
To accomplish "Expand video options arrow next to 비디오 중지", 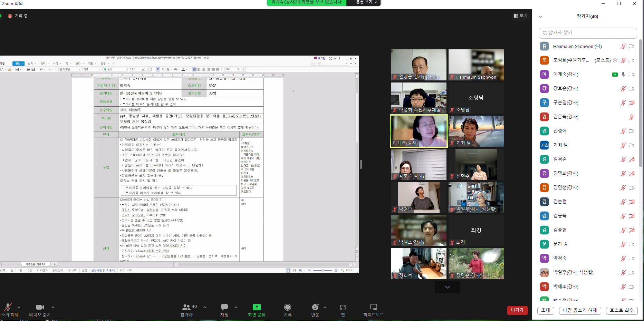I will click(53, 307).
